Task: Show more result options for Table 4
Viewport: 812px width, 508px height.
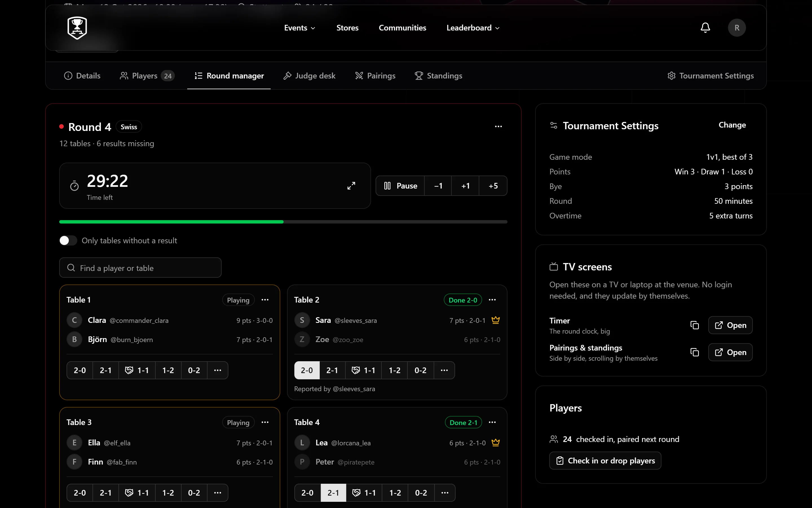Action: 445,493
